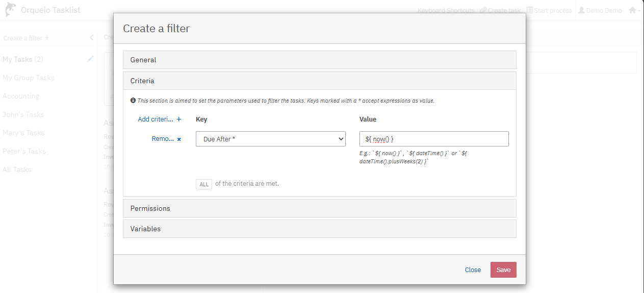Expand the Permissions section
Viewport: 644px width, 293px height.
319,208
